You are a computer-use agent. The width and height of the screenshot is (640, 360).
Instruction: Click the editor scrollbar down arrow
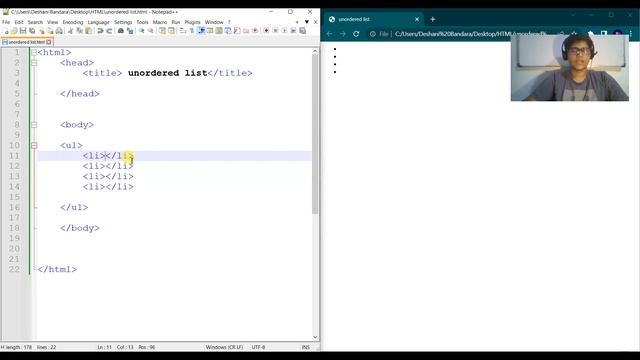[x=315, y=337]
